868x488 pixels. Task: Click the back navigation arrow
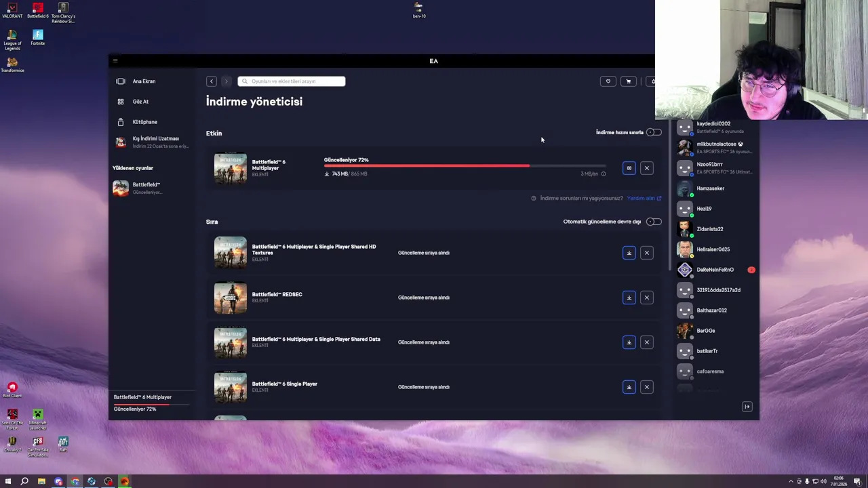[212, 81]
